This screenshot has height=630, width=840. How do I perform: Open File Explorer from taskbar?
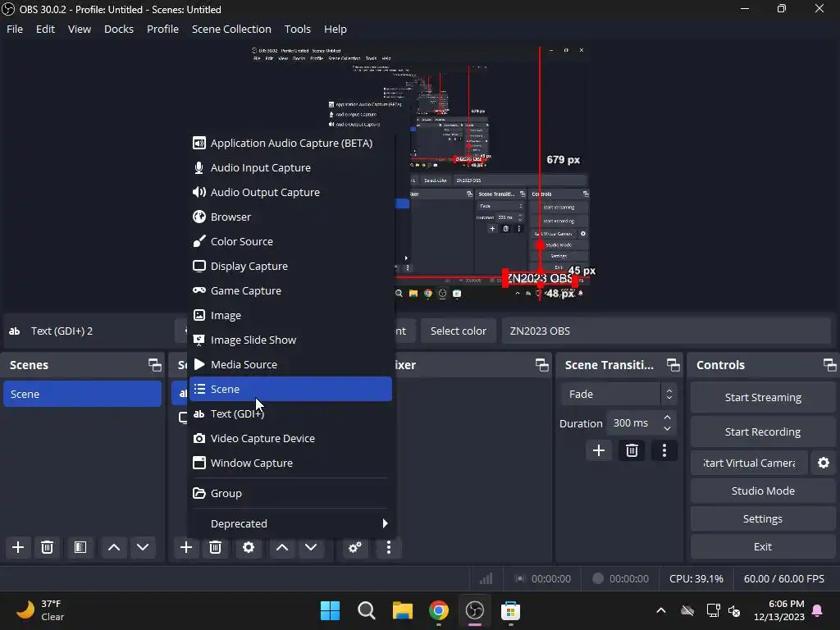tap(402, 610)
